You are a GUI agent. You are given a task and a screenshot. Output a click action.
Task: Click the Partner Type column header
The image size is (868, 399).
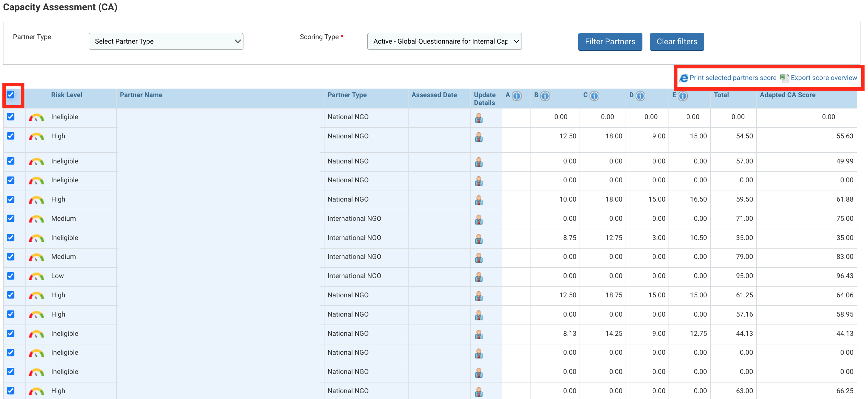pos(347,95)
